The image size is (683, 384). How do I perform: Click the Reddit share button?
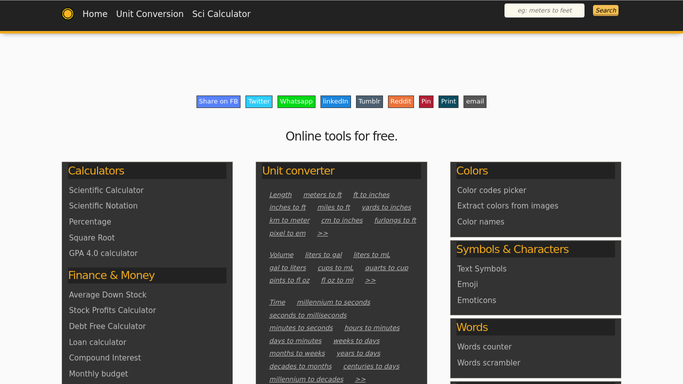click(x=401, y=101)
